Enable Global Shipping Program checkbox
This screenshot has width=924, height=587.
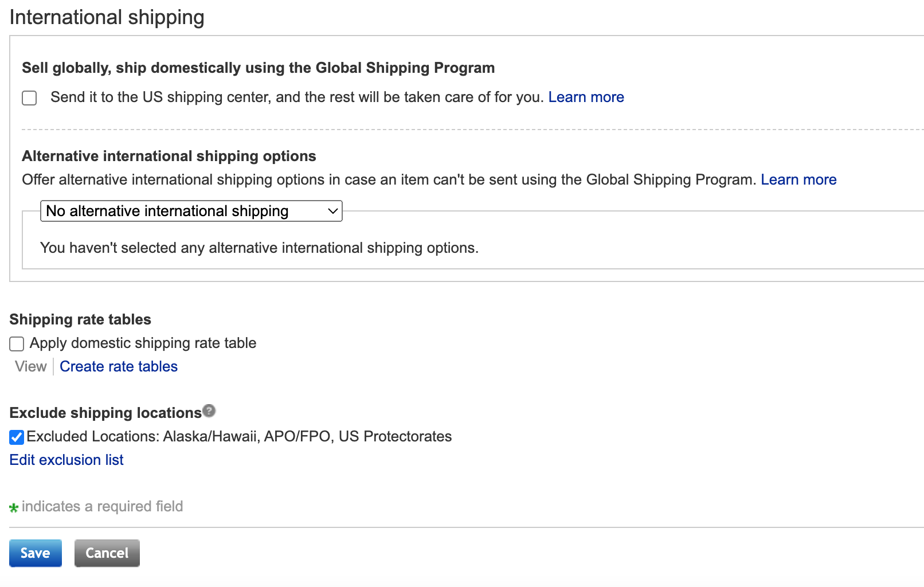click(29, 98)
